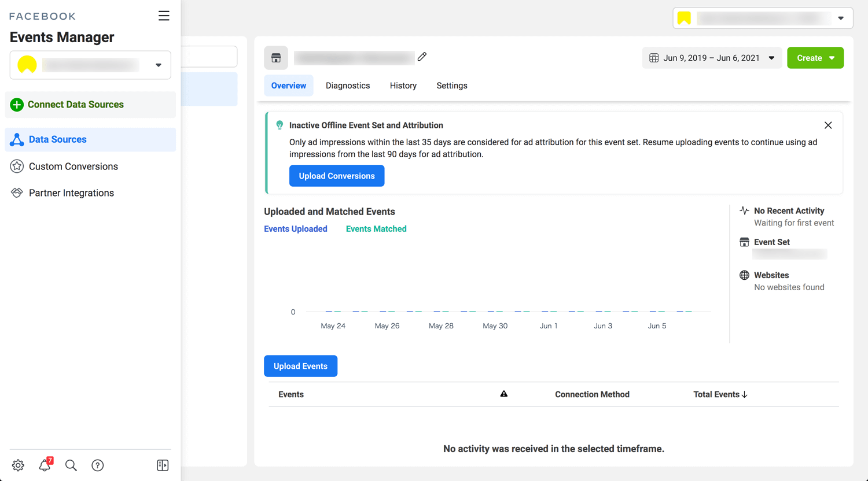868x481 pixels.
Task: Click 'No websites found' text
Action: pyautogui.click(x=789, y=287)
